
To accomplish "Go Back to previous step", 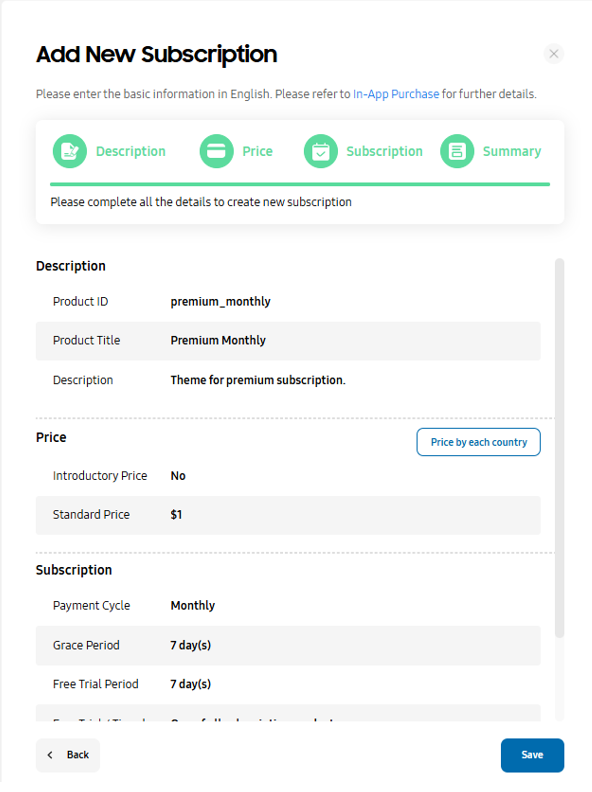I will click(x=68, y=755).
